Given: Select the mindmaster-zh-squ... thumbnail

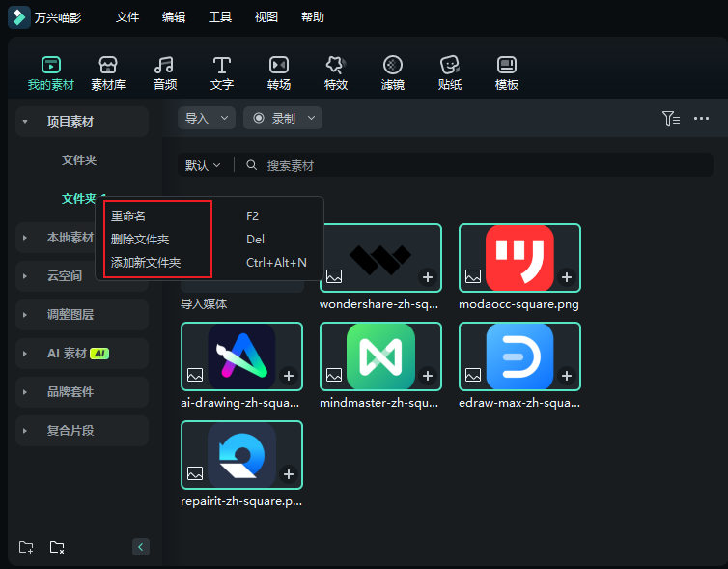Looking at the screenshot, I should pyautogui.click(x=380, y=356).
